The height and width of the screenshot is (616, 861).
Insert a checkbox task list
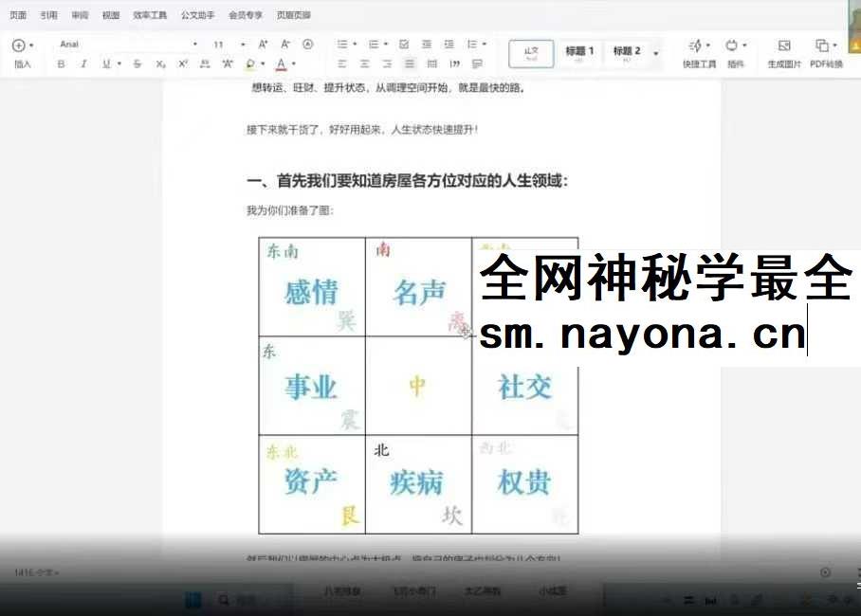click(x=404, y=44)
